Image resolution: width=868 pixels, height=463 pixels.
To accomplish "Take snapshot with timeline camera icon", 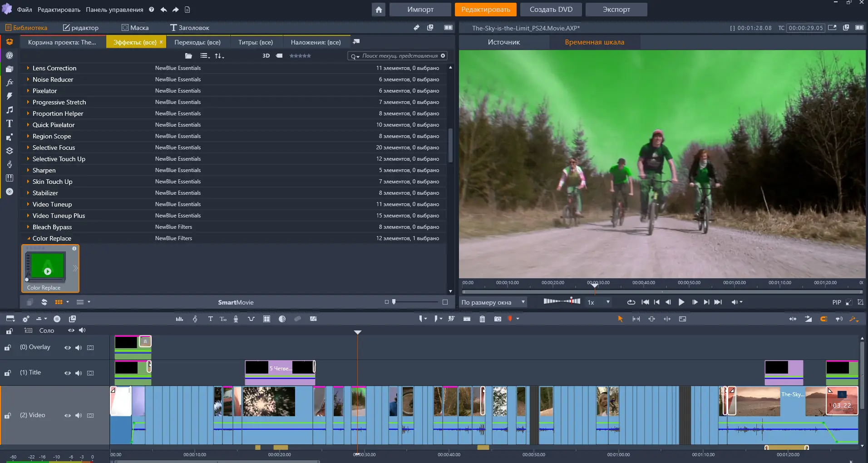I will [498, 319].
